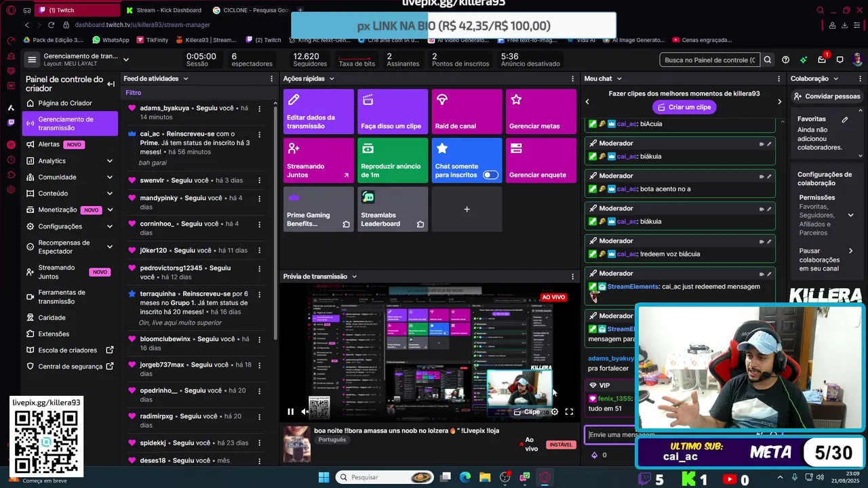Open Ferramentas de transmissão in sidebar

click(x=69, y=297)
